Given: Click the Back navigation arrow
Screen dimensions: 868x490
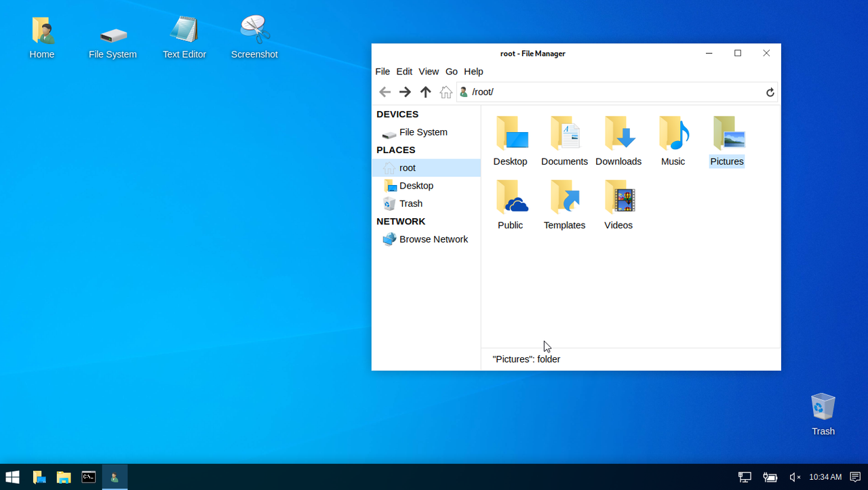Looking at the screenshot, I should pyautogui.click(x=384, y=91).
